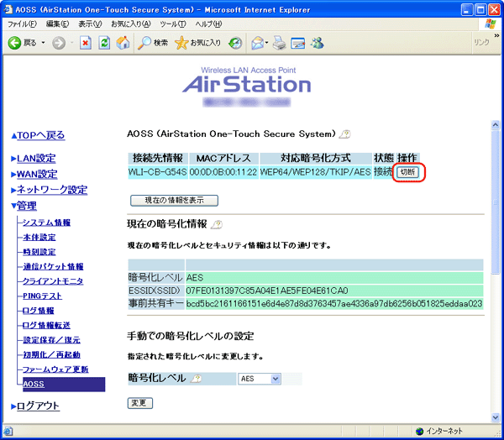Click the 切断 disconnect button
The width and height of the screenshot is (504, 440).
click(407, 172)
